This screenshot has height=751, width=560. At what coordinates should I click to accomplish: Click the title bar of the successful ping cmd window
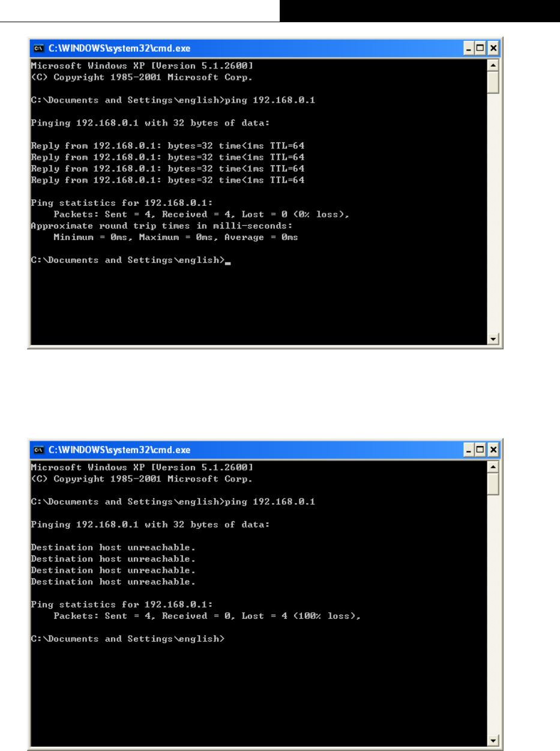252,47
